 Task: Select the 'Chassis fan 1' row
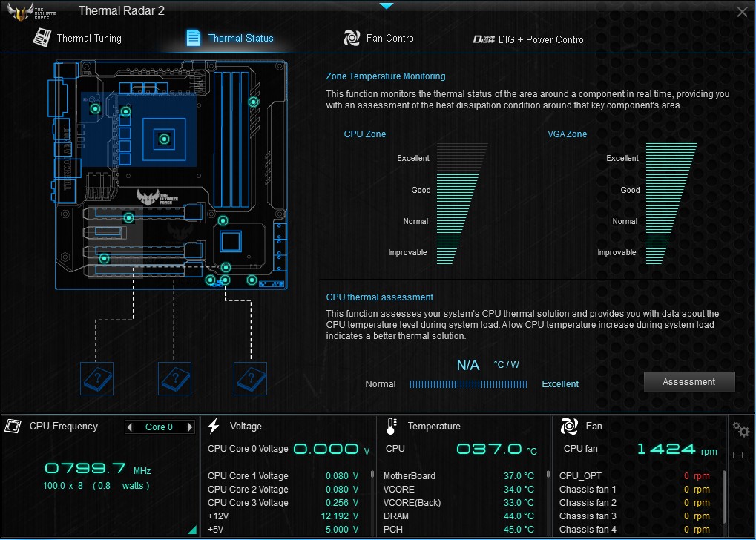[x=634, y=490]
